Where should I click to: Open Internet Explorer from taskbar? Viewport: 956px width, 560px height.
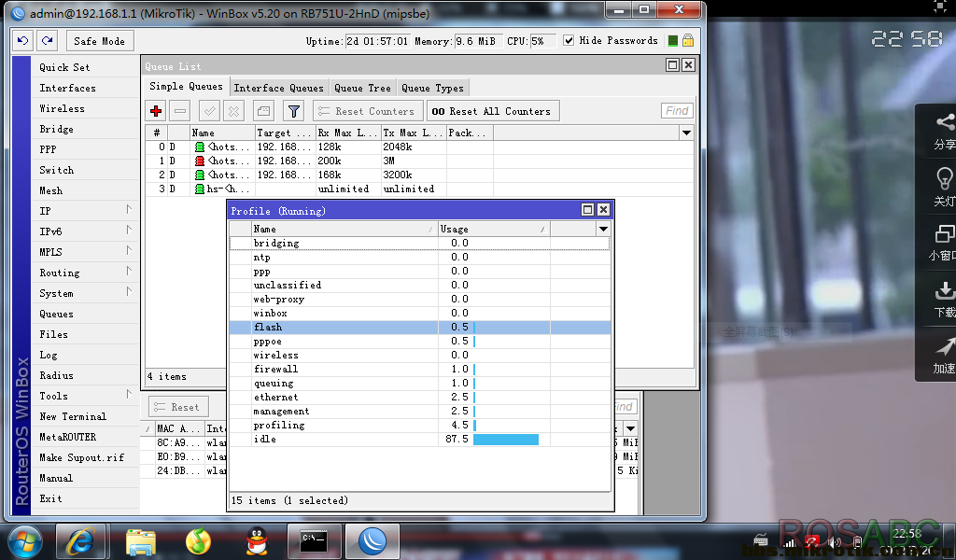[80, 541]
